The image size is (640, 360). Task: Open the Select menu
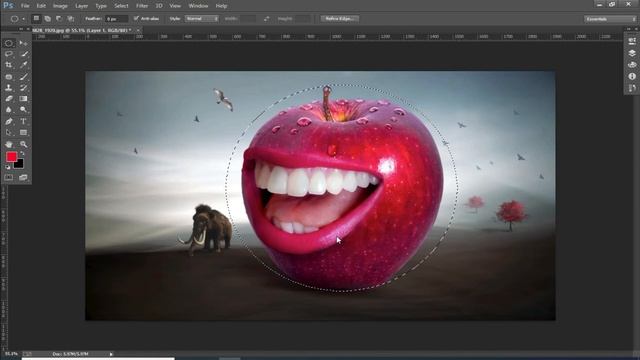click(121, 6)
